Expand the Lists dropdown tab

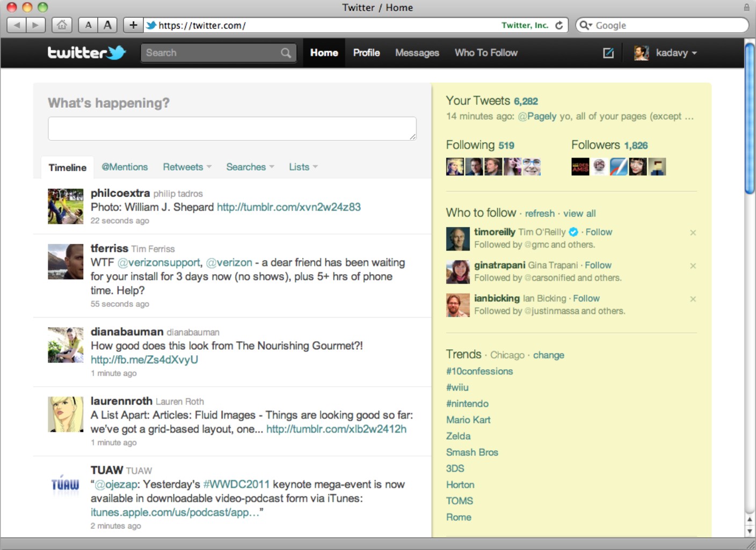coord(303,167)
